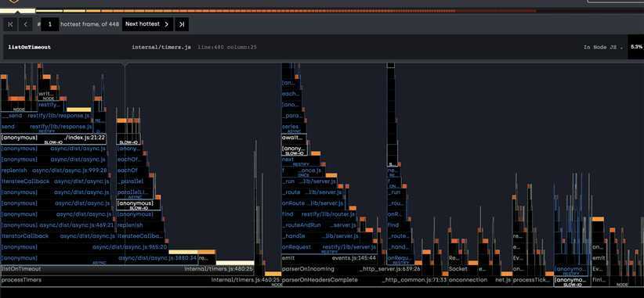The image size is (644, 298).
Task: Select the onconnection net.js frame
Action: pyautogui.click(x=479, y=280)
